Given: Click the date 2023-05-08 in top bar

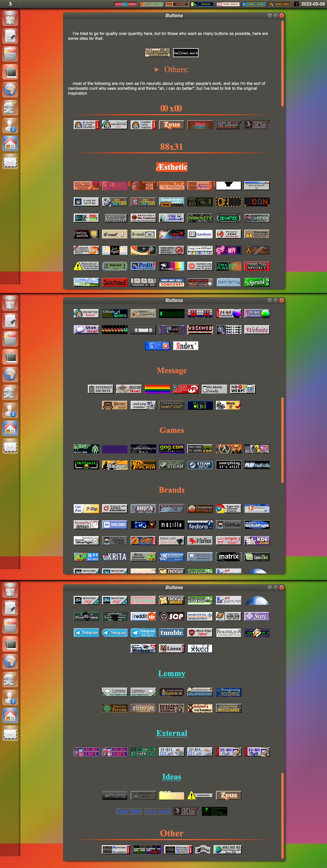Looking at the screenshot, I should [x=313, y=4].
